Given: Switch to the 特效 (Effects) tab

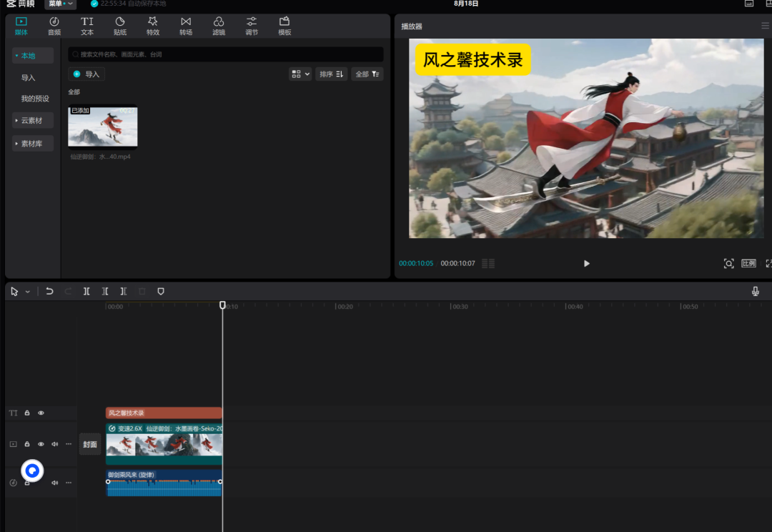Looking at the screenshot, I should [153, 26].
